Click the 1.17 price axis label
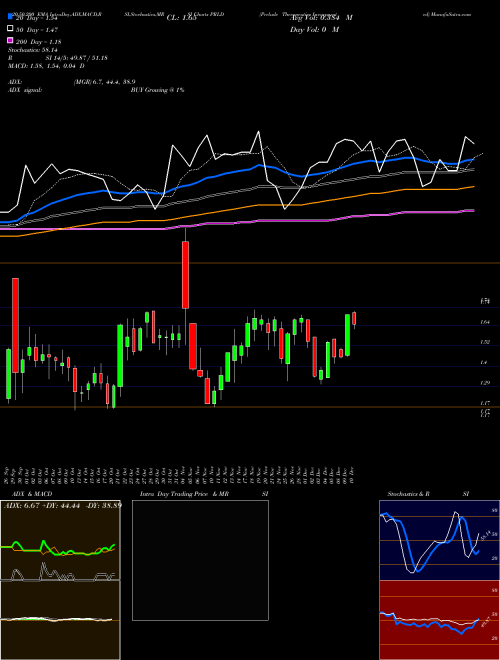500x660 pixels. 485,403
